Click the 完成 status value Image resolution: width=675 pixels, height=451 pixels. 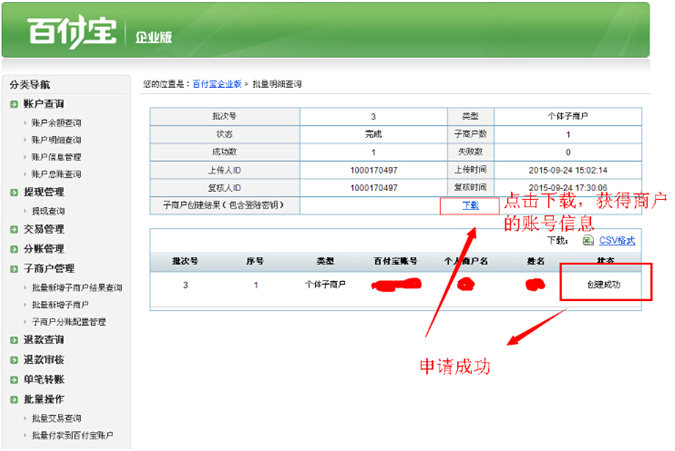click(373, 134)
